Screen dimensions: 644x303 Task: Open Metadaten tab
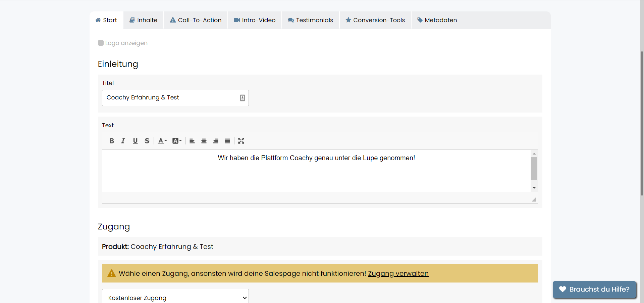click(437, 20)
